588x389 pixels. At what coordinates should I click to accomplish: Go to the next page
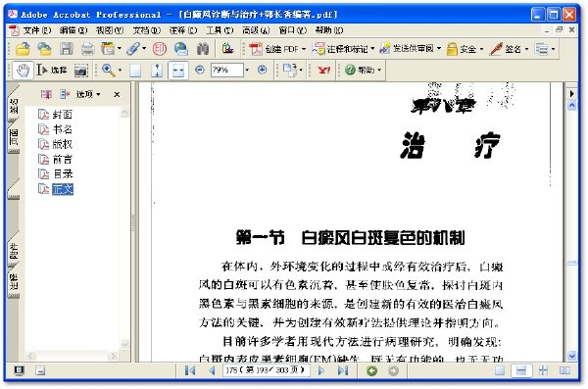(321, 370)
